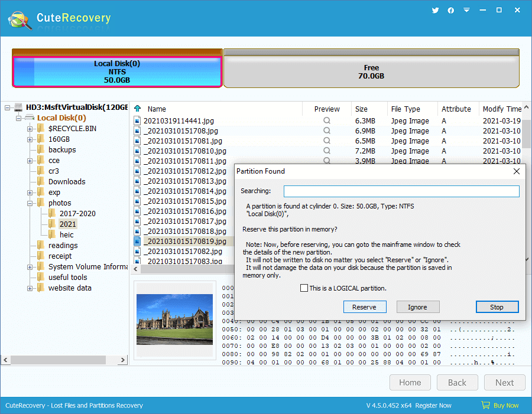Click the Buy Now shopping cart icon
The width and height of the screenshot is (532, 414).
point(485,405)
